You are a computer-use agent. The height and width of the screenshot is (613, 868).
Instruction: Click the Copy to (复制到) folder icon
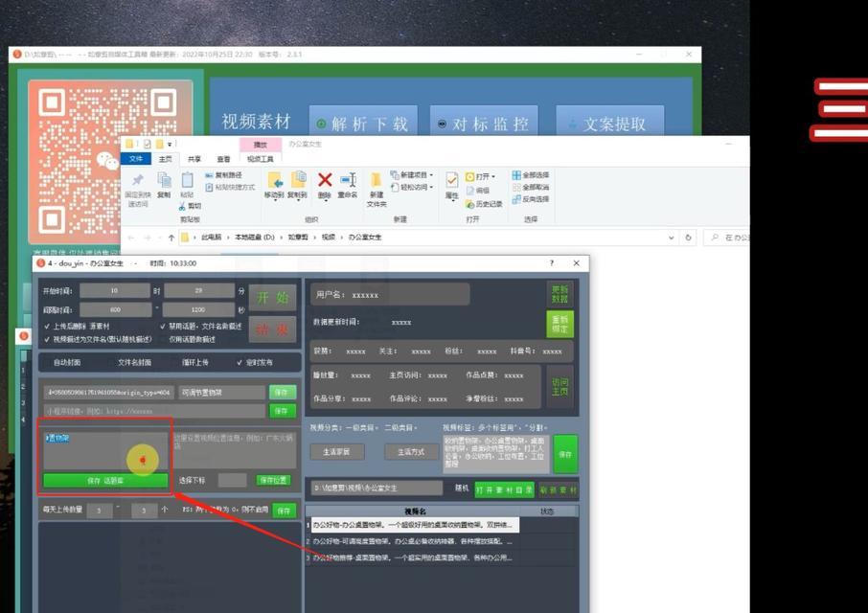point(298,180)
